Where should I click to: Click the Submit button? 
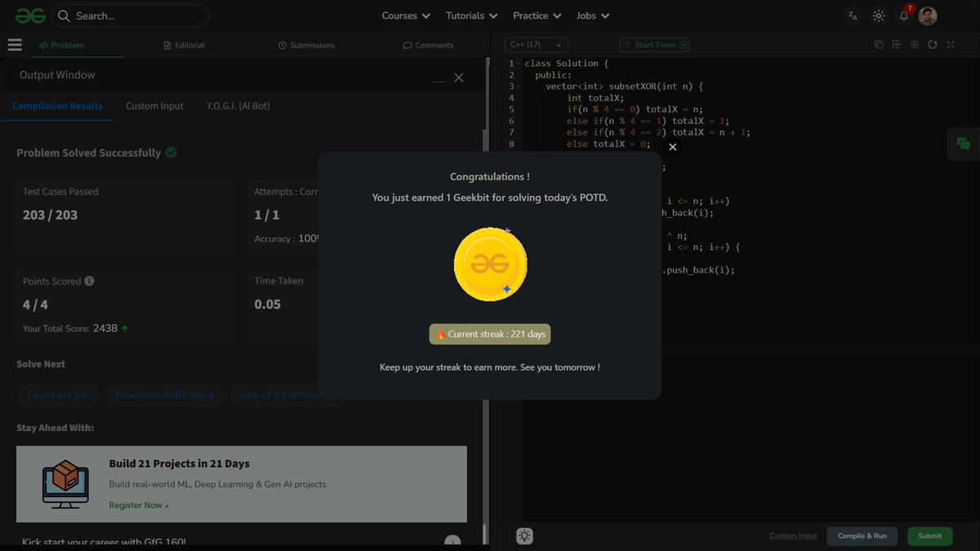(930, 535)
